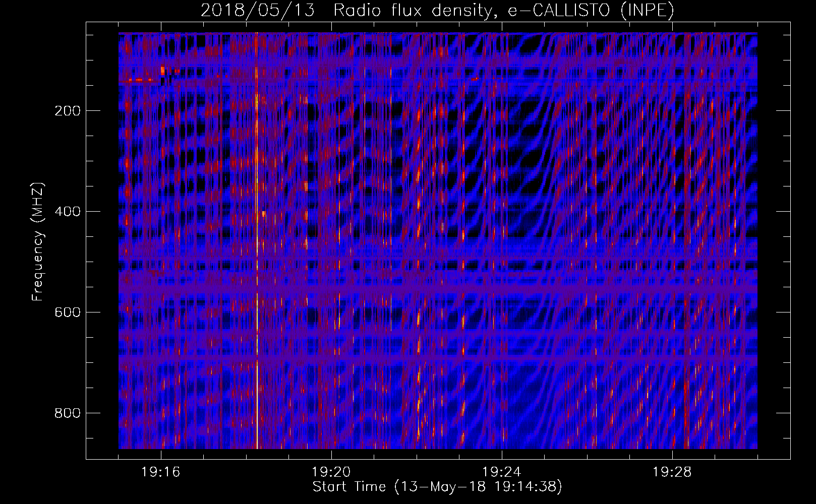
Task: Click the 19:16 time tick label
Action: click(161, 472)
